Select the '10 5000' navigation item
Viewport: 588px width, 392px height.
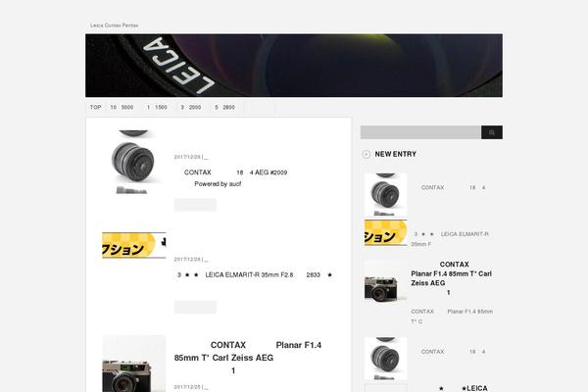[122, 107]
